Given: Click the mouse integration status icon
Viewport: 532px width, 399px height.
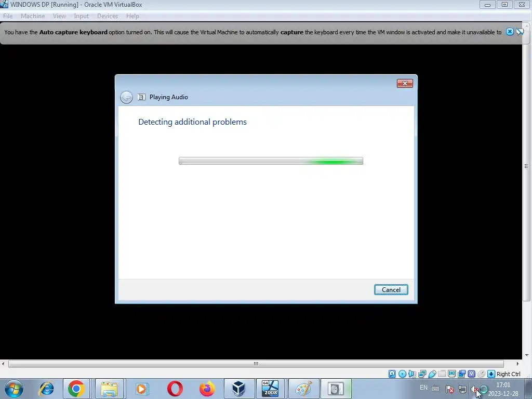Looking at the screenshot, I should pos(481,374).
